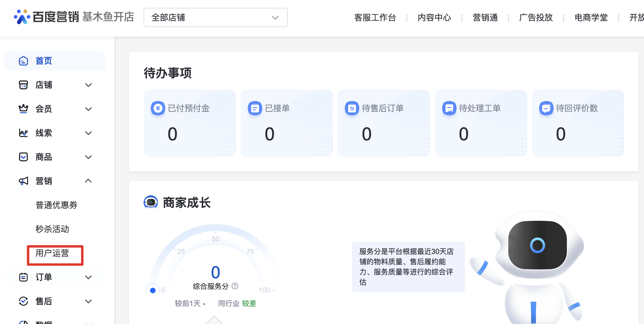Open 用户运营 in the sidebar
Image resolution: width=644 pixels, height=324 pixels.
(52, 253)
